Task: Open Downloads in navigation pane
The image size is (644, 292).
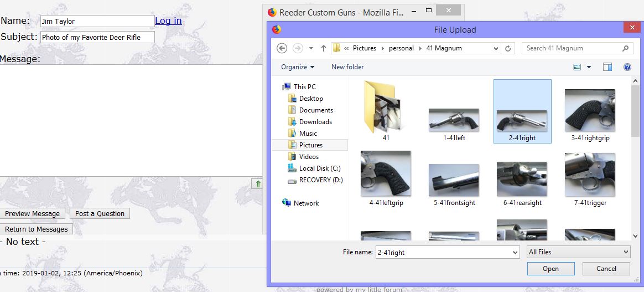Action: coord(310,122)
